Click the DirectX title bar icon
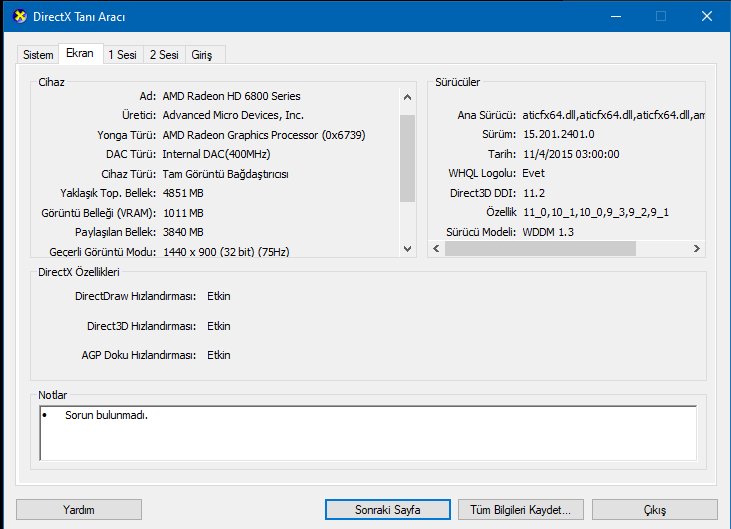 pyautogui.click(x=20, y=16)
